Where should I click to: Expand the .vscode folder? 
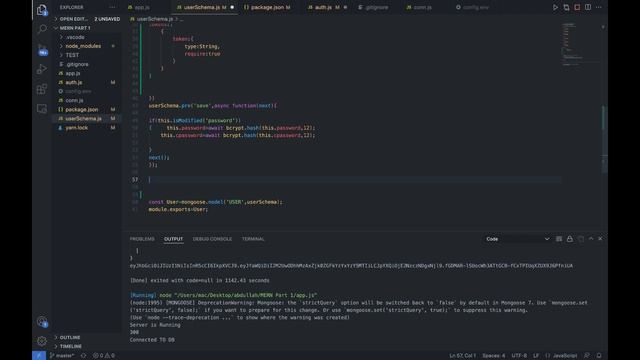[x=88, y=37]
